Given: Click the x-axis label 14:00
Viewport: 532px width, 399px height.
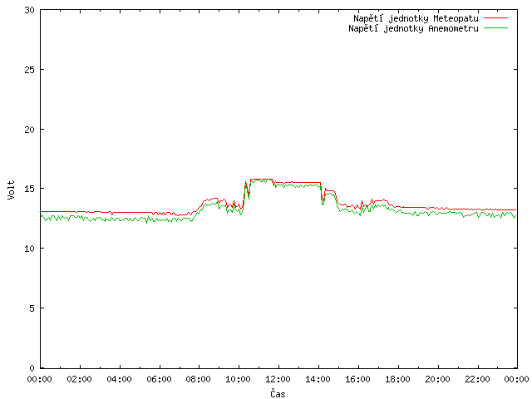Looking at the screenshot, I should [318, 379].
